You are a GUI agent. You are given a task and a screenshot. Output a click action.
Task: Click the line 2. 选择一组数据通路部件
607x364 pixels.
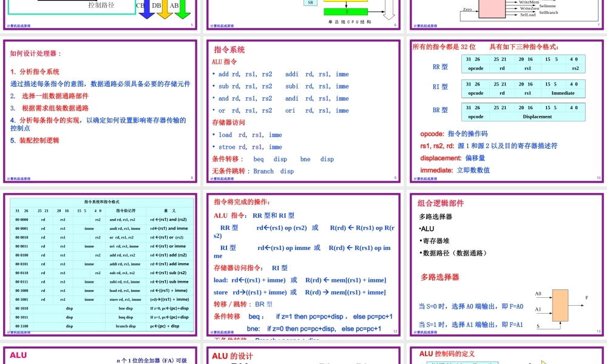click(x=49, y=96)
